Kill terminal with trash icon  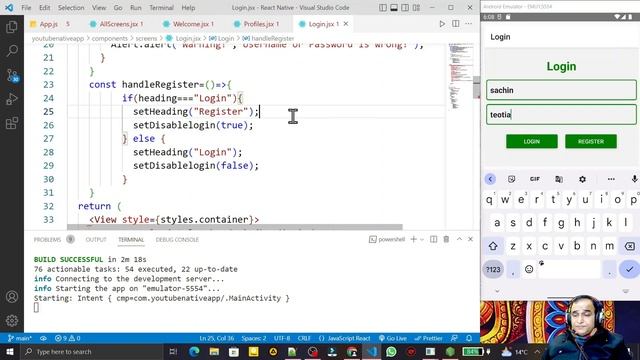pos(446,239)
